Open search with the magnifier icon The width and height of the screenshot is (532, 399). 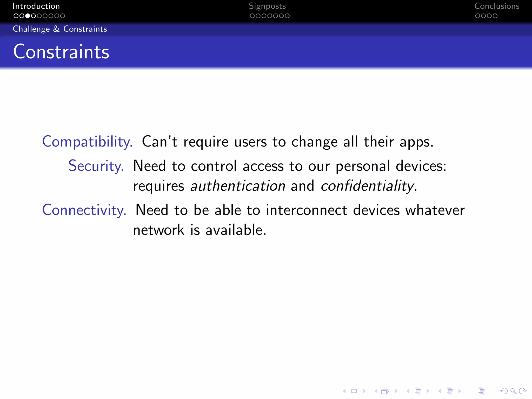[513, 391]
